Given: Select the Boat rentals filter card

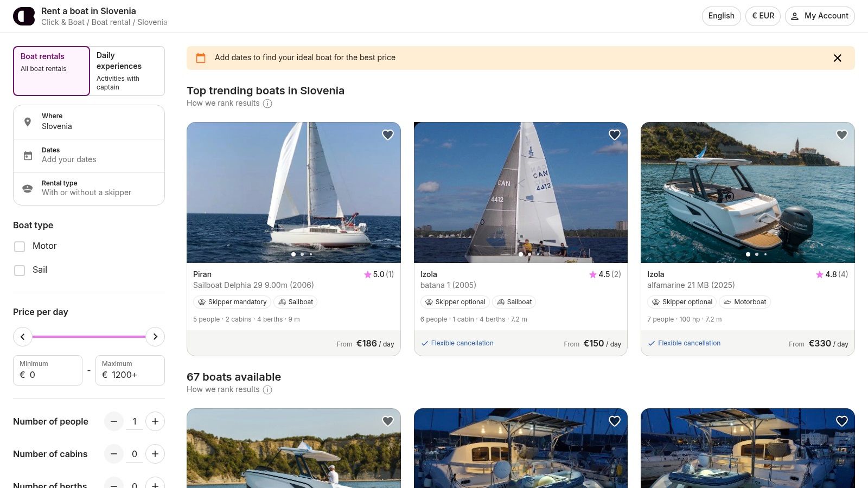Looking at the screenshot, I should click(x=52, y=70).
